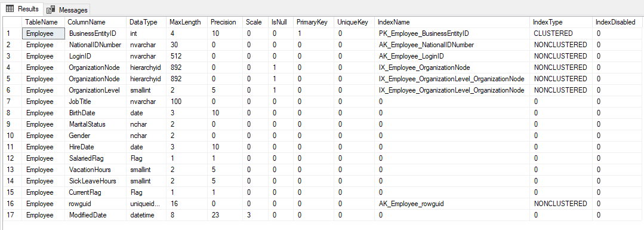
Task: Select the ColumnName column header
Action: (87, 22)
